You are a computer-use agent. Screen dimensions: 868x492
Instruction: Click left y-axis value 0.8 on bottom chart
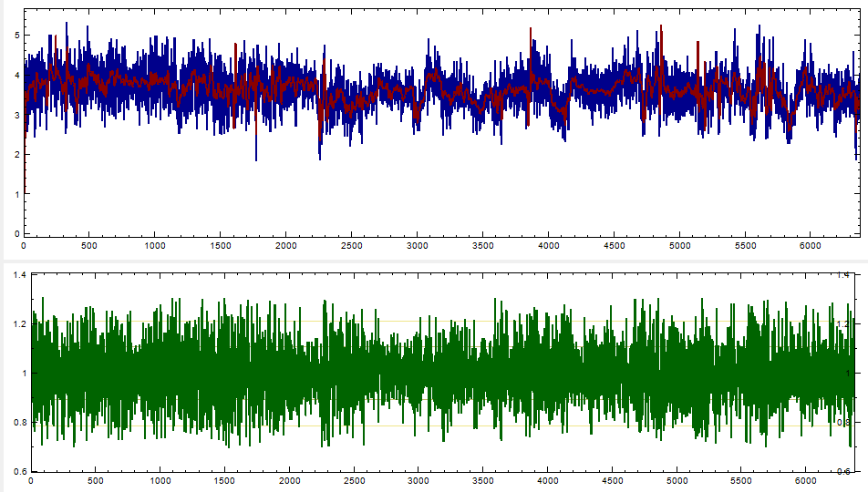click(20, 423)
